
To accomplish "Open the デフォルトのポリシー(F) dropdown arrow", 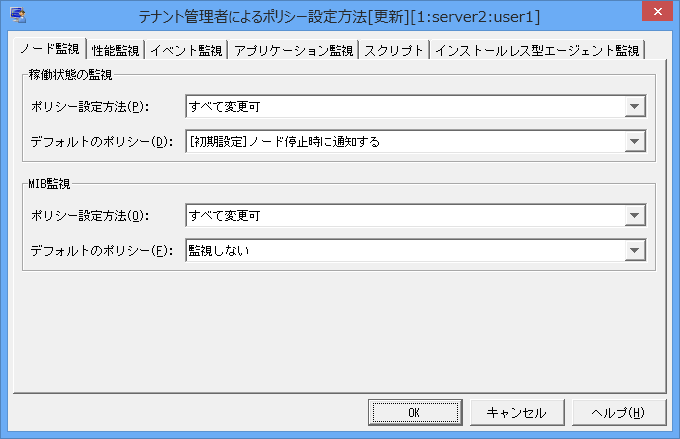I will click(x=634, y=250).
